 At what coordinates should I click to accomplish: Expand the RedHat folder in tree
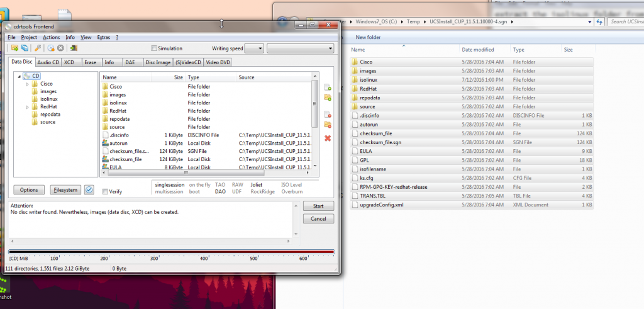coord(28,107)
